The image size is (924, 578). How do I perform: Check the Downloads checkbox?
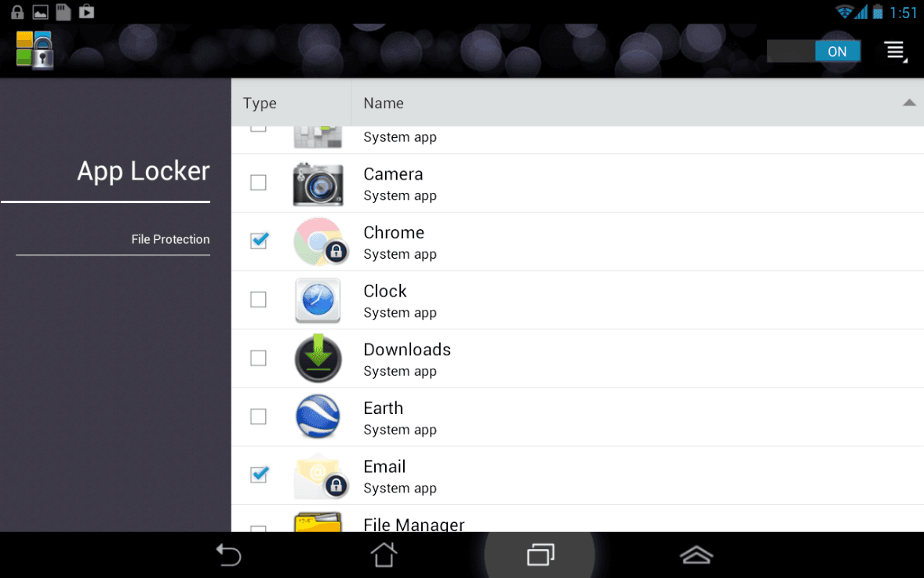point(258,358)
